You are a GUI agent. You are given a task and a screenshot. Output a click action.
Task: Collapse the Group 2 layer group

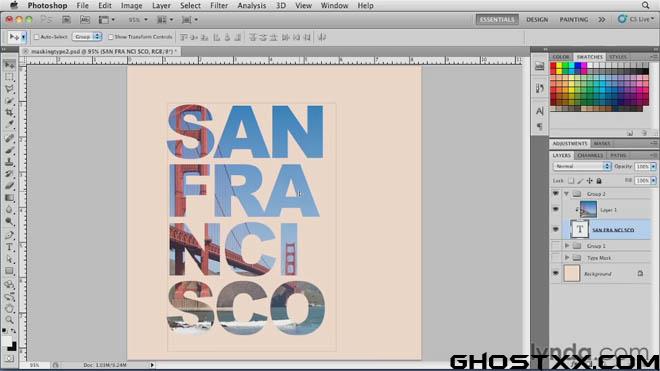(x=567, y=194)
